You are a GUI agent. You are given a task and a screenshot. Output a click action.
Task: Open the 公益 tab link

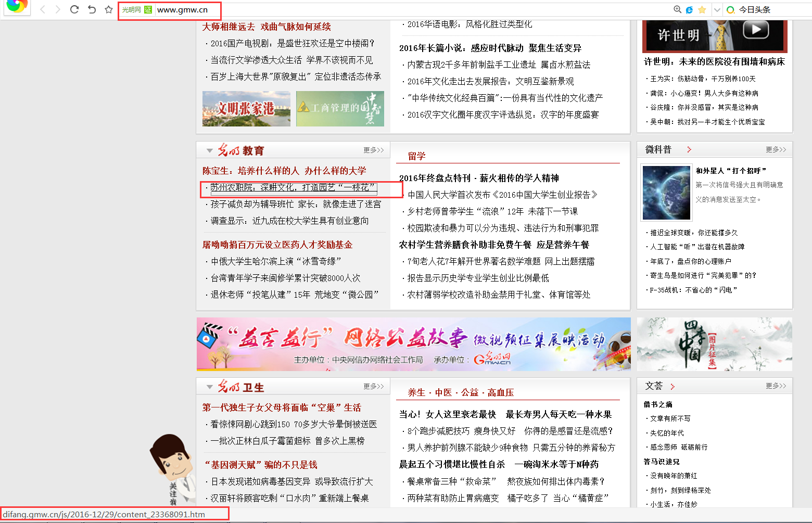[x=470, y=392]
